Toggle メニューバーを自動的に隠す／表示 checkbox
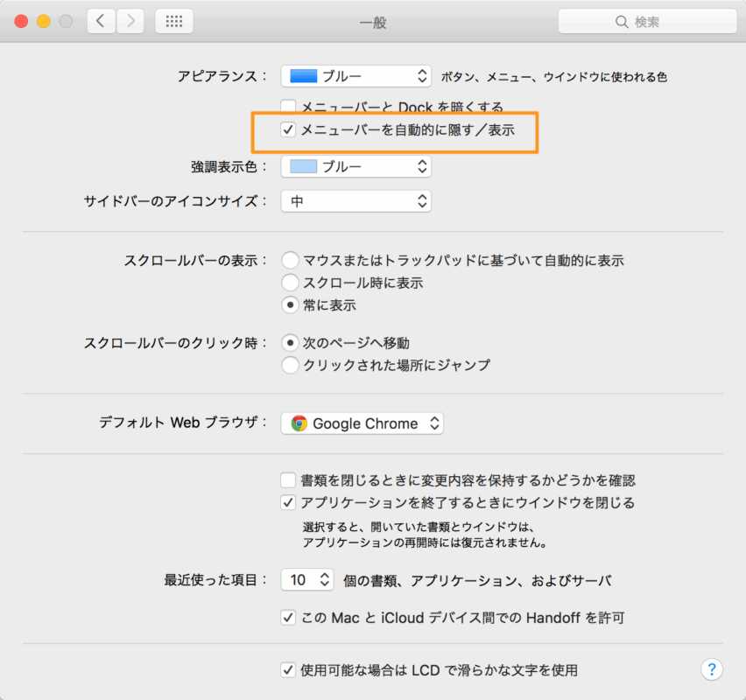This screenshot has width=746, height=700. coord(288,130)
